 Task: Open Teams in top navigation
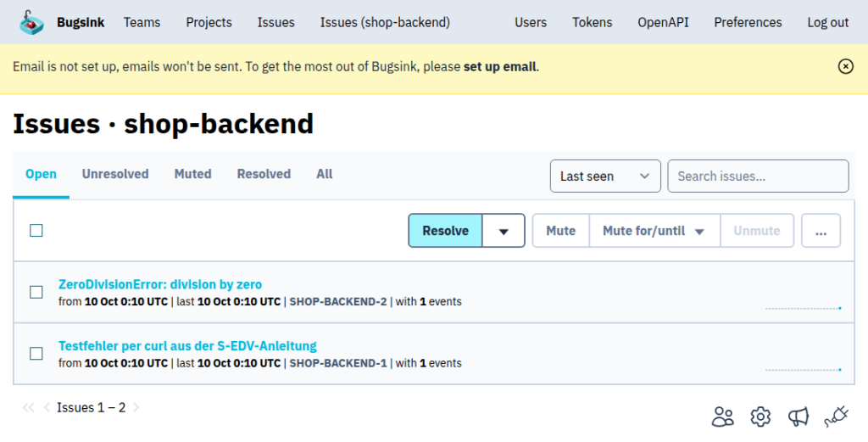click(142, 23)
